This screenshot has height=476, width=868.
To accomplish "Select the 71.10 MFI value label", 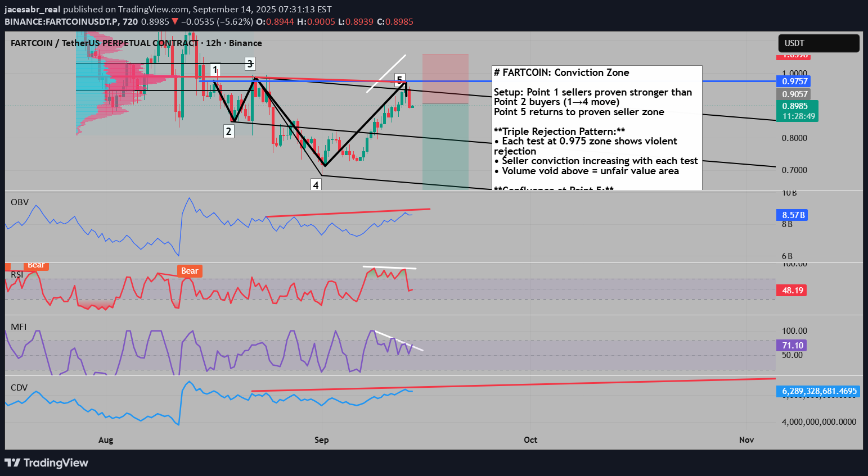I will pyautogui.click(x=792, y=346).
